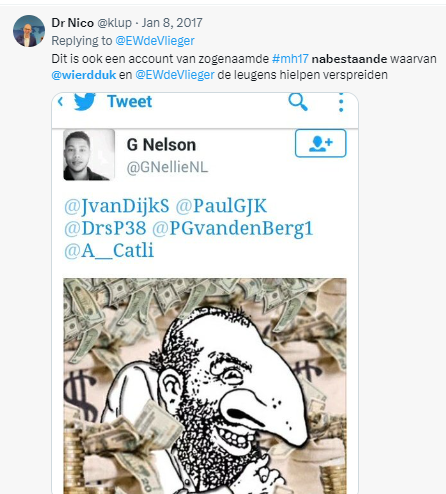Open the @klup handle

pos(114,23)
